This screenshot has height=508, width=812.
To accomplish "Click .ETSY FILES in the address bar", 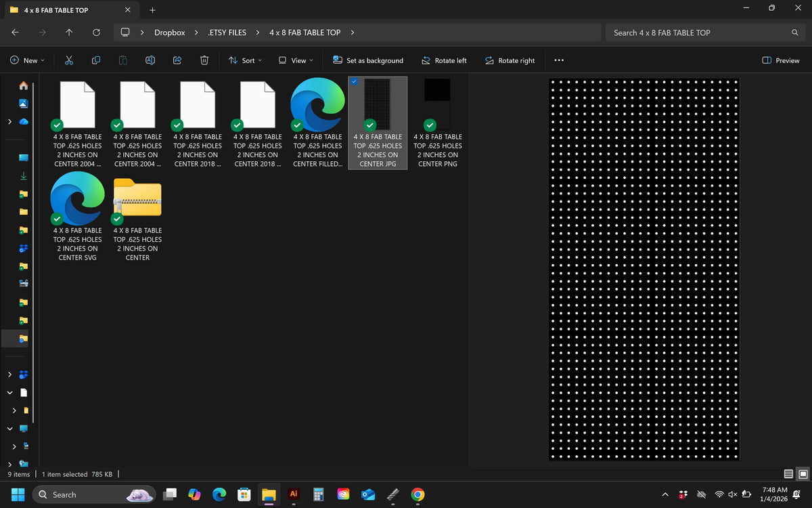I will click(x=227, y=33).
